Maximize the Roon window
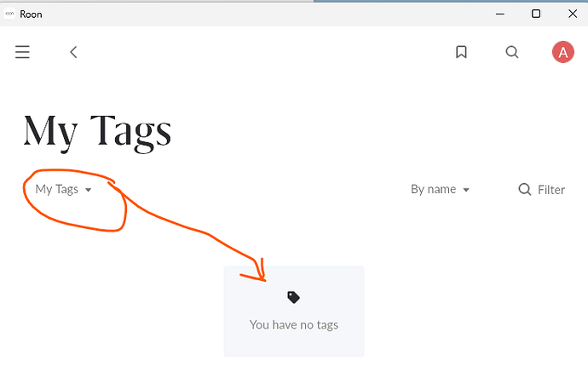The height and width of the screenshot is (372, 588). (536, 14)
